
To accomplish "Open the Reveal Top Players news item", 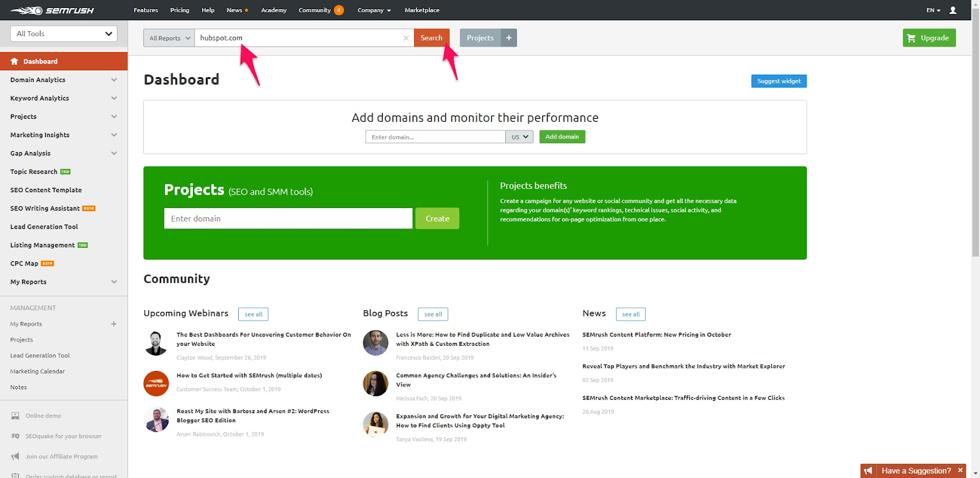I will pyautogui.click(x=684, y=367).
